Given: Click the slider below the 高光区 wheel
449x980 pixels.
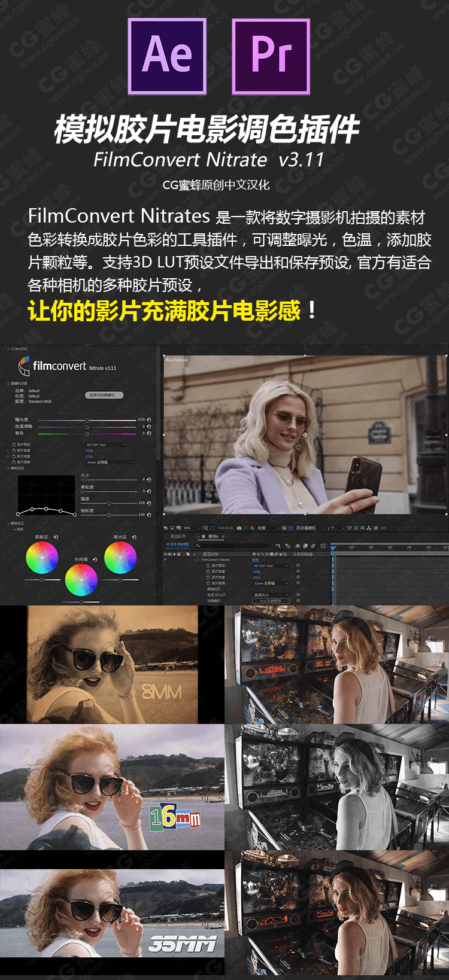Looking at the screenshot, I should point(120,580).
